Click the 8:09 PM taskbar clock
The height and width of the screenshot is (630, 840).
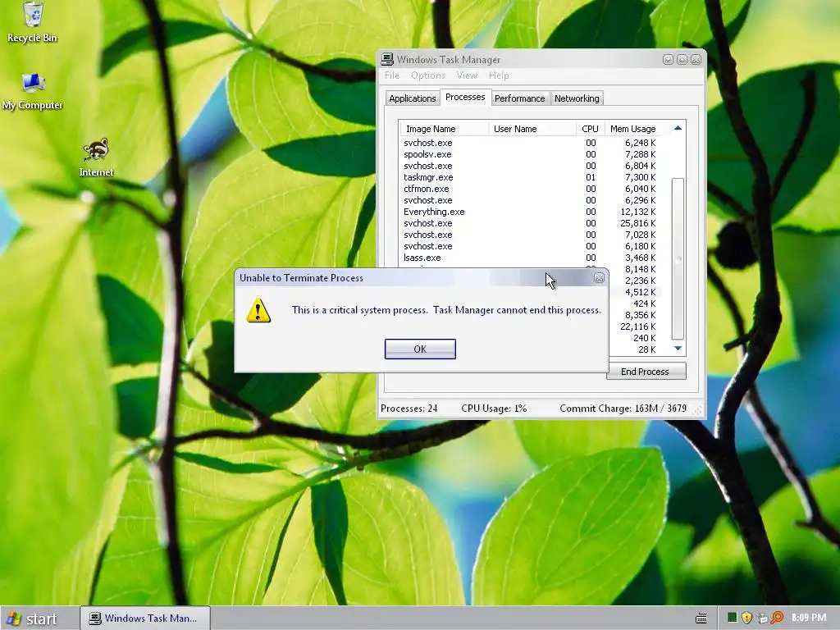tap(809, 618)
